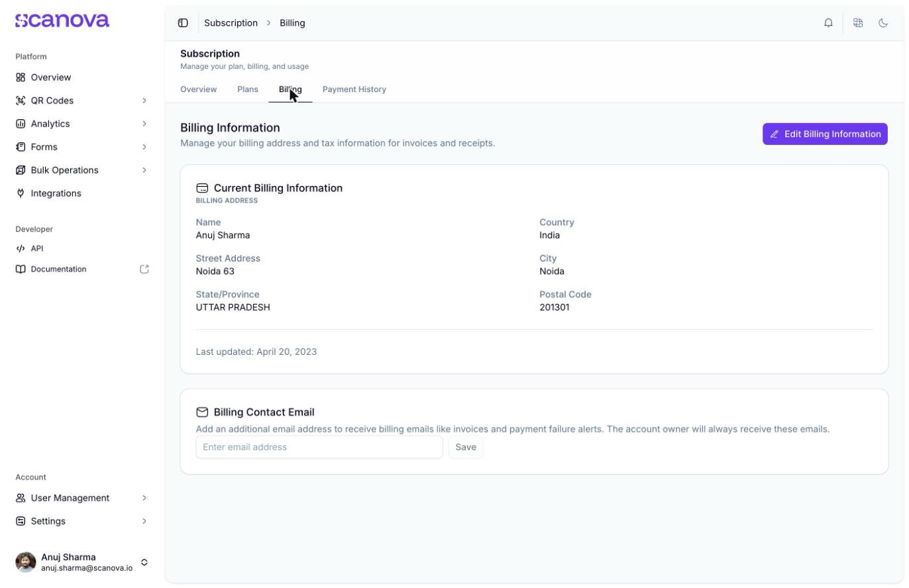Viewport: 909px width, 588px height.
Task: Click the country value India
Action: coord(549,236)
